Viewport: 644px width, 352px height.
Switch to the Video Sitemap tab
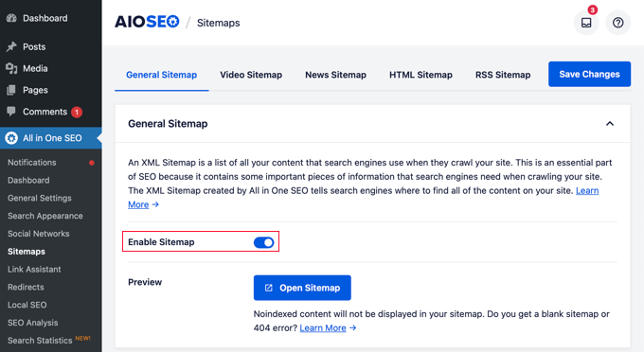[x=251, y=75]
